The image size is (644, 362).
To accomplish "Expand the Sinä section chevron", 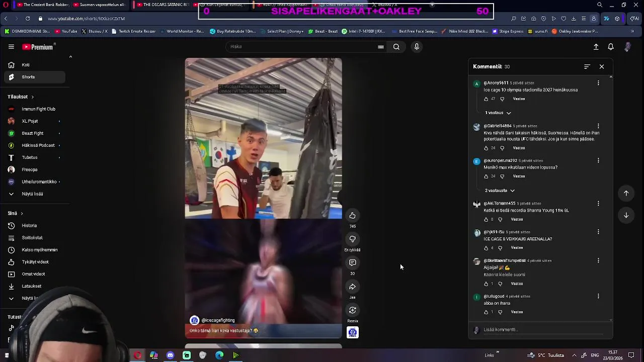I will click(x=22, y=214).
